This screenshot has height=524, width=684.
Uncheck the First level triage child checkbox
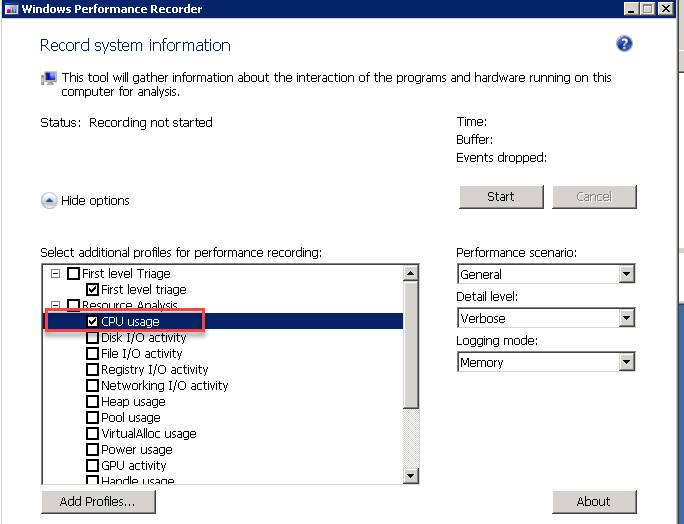(x=92, y=289)
